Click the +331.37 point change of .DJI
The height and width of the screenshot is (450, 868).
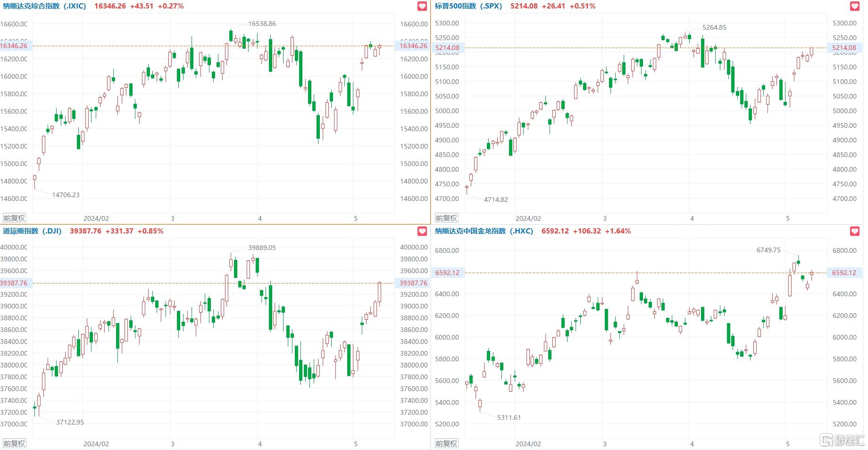[119, 231]
